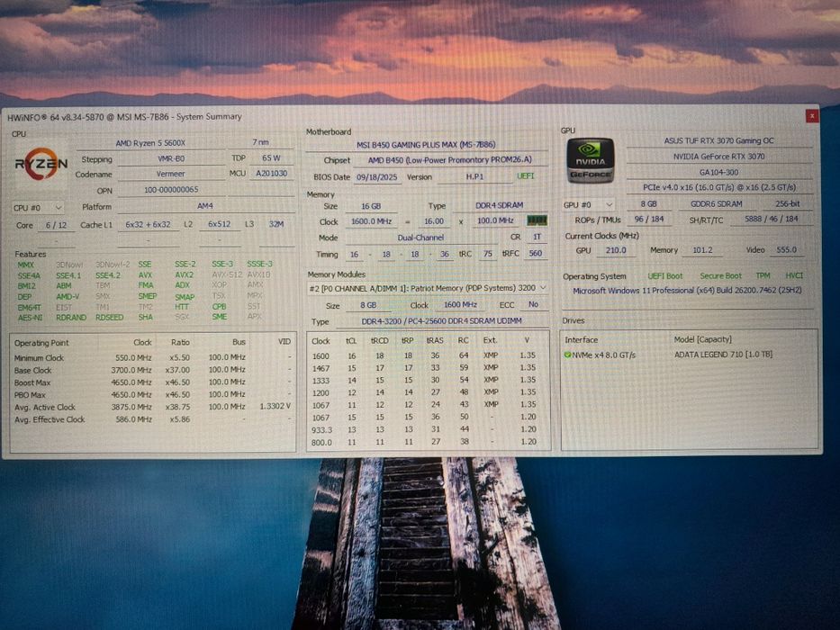Click the Microsoft Windows 11 Professional OS line
Screen dimensions: 840x630
(687, 291)
